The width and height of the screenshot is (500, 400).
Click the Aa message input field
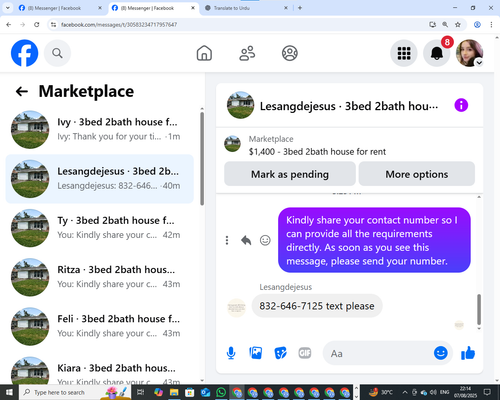pos(377,353)
